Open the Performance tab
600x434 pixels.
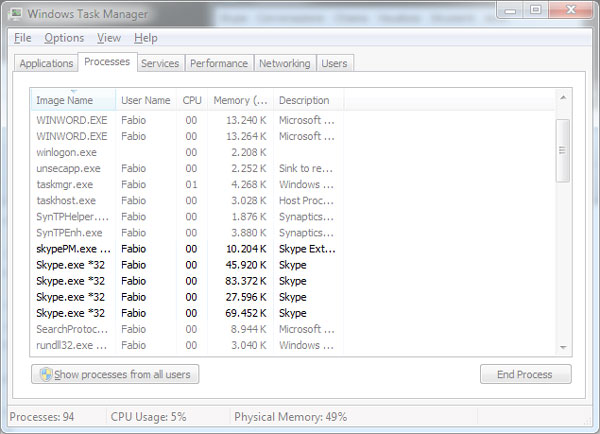click(219, 63)
